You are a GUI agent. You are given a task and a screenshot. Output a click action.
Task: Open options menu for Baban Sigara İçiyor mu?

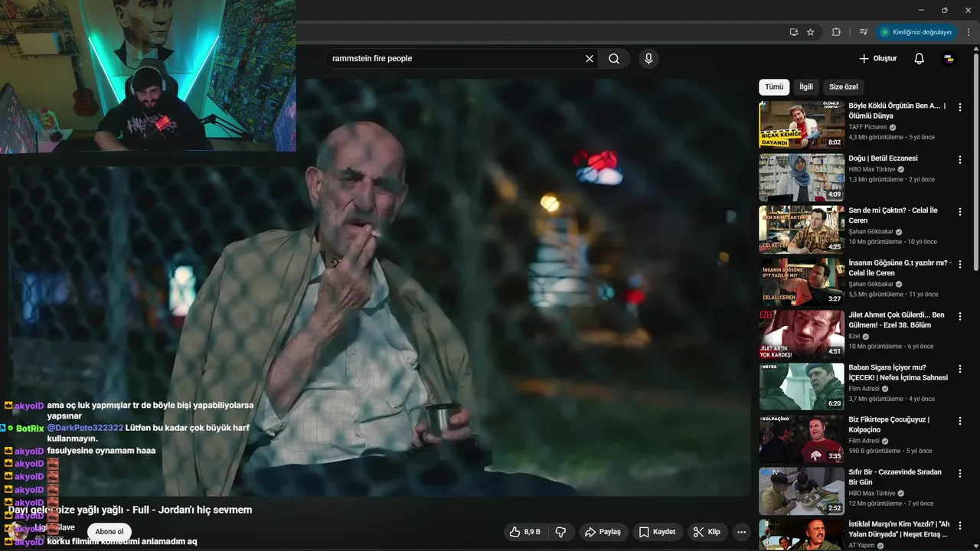(x=960, y=368)
